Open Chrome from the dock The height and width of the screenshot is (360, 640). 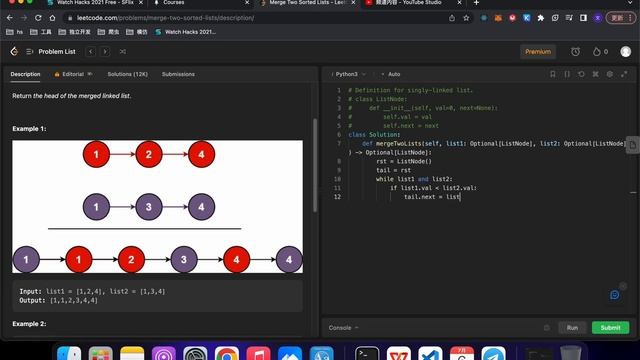click(227, 354)
